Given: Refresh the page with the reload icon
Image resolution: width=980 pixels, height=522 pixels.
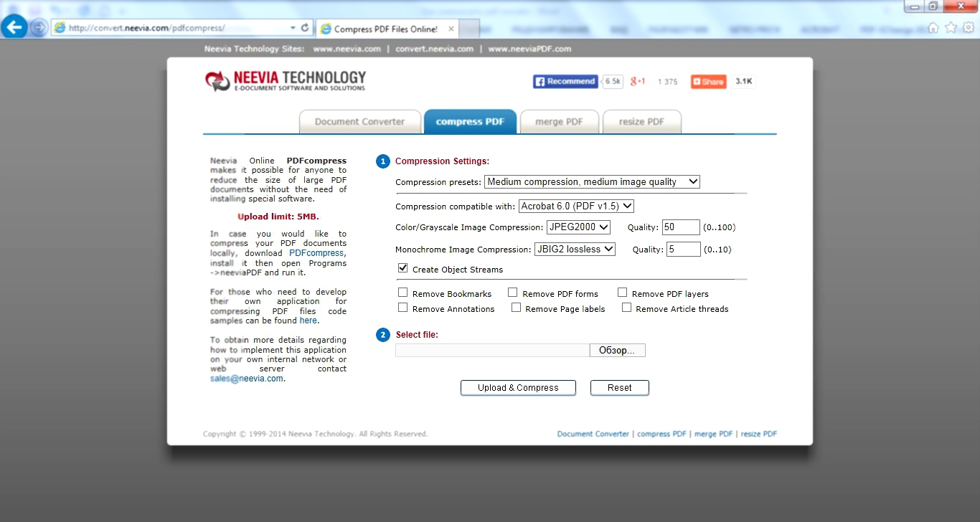Looking at the screenshot, I should tap(306, 28).
